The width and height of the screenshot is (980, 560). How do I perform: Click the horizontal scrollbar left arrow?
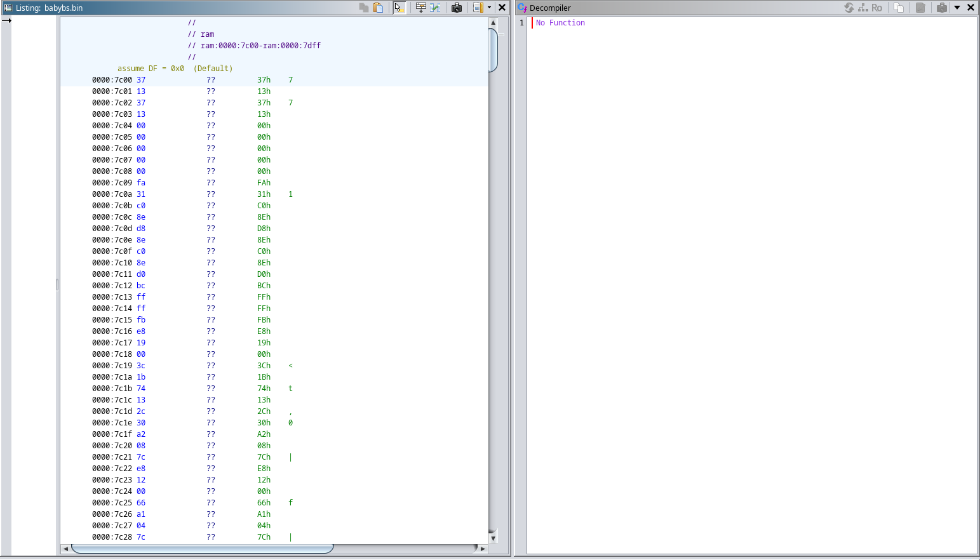tap(65, 549)
